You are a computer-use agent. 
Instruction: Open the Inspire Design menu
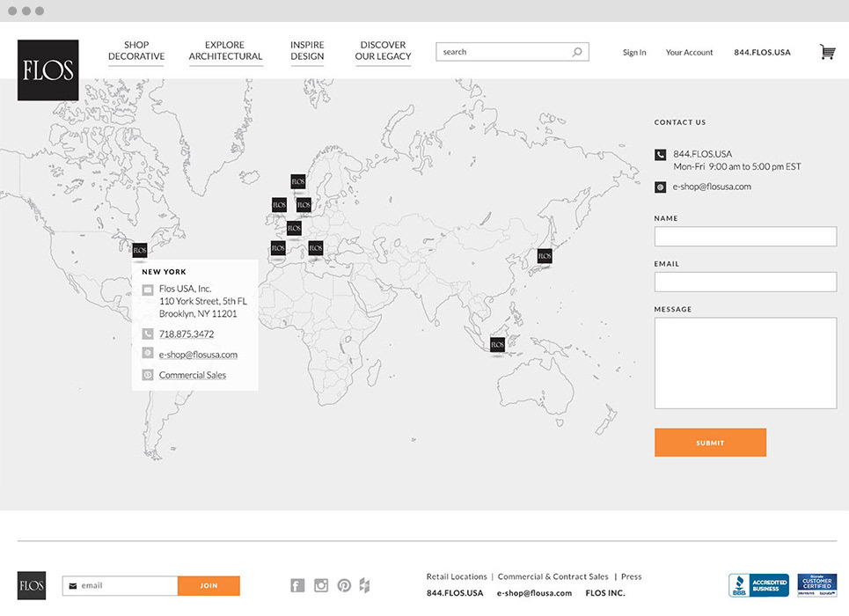307,51
